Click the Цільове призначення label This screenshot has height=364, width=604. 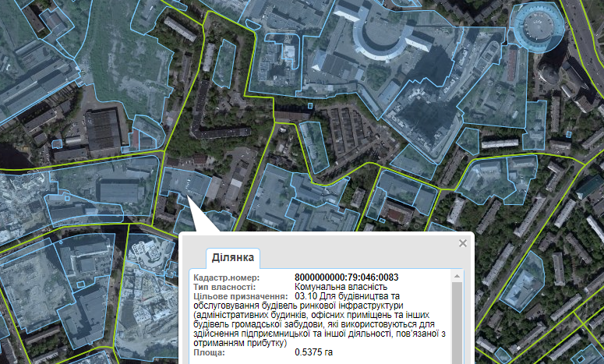[x=240, y=297]
